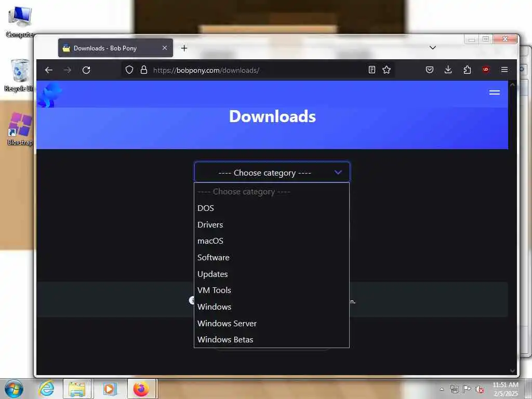
Task: Open the site hamburger navigation menu
Action: click(x=495, y=92)
